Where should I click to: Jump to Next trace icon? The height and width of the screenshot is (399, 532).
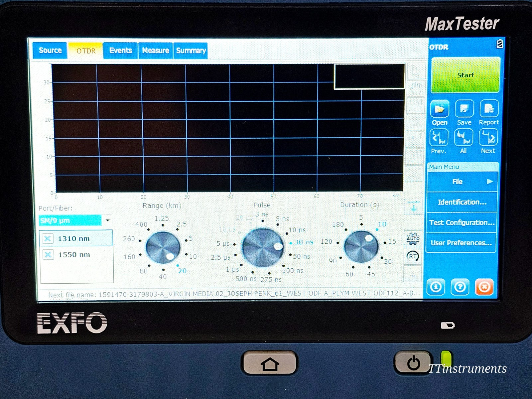click(x=488, y=137)
